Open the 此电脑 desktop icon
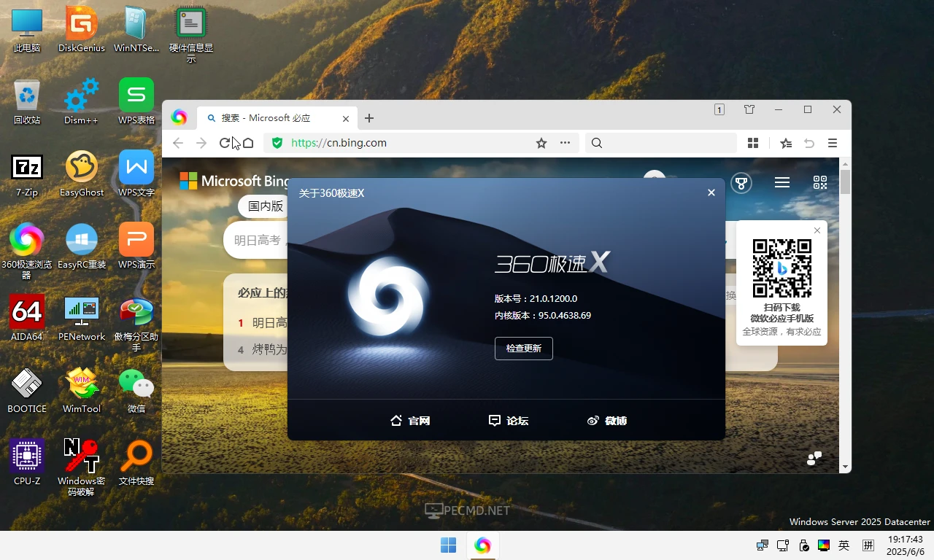The width and height of the screenshot is (934, 560). coord(27,29)
